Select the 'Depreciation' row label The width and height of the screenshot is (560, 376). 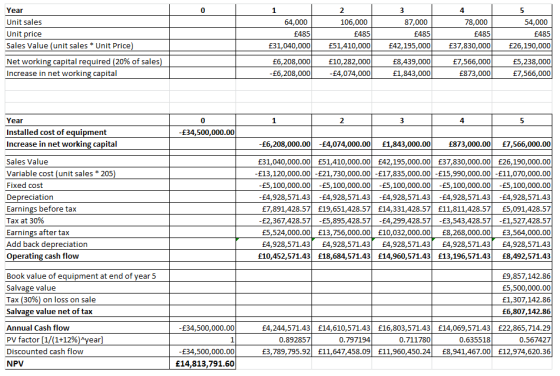pos(30,197)
